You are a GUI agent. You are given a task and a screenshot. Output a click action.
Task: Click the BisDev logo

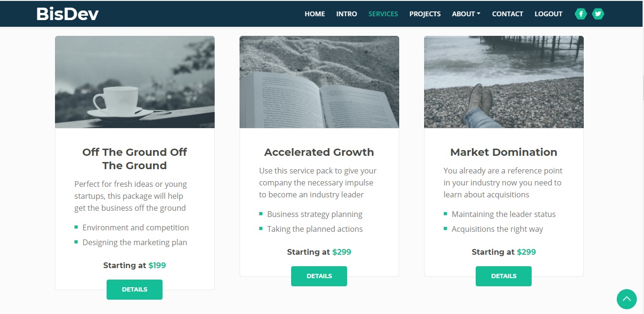click(x=67, y=14)
